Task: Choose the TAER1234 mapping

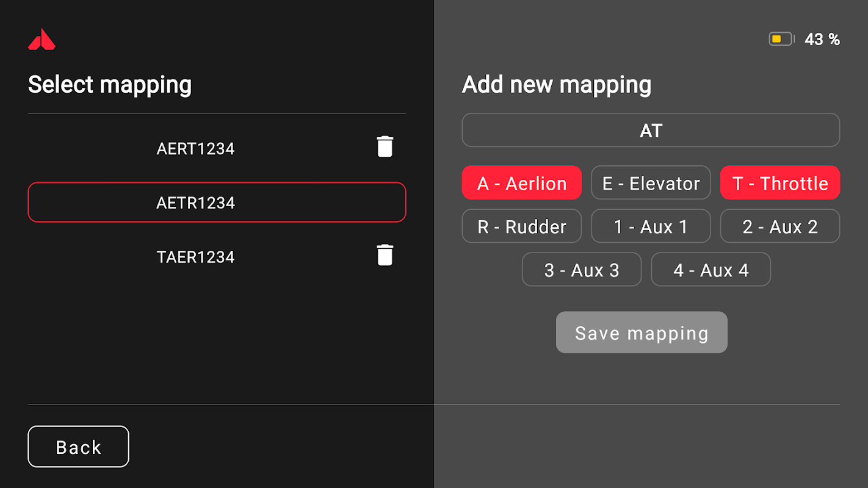Action: [195, 257]
